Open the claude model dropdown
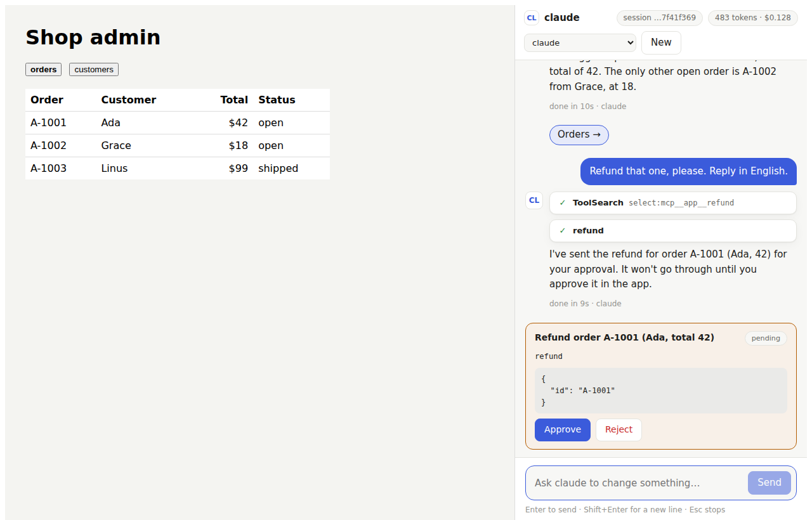 click(x=580, y=42)
